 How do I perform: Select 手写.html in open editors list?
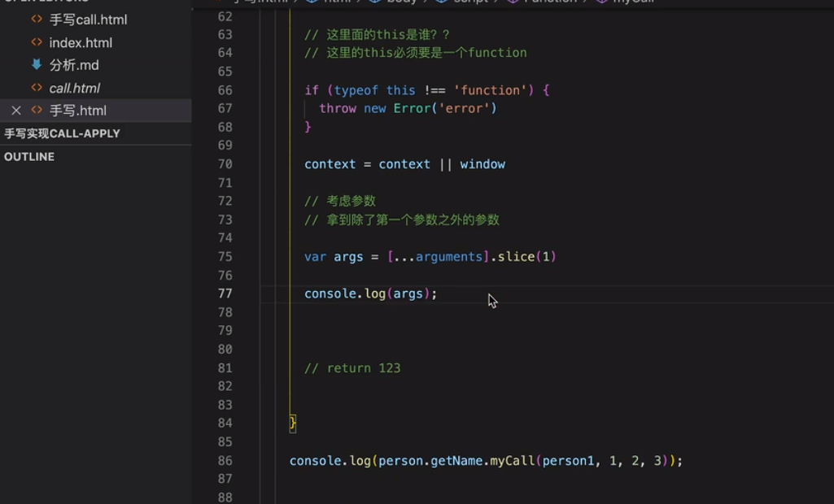click(96, 111)
